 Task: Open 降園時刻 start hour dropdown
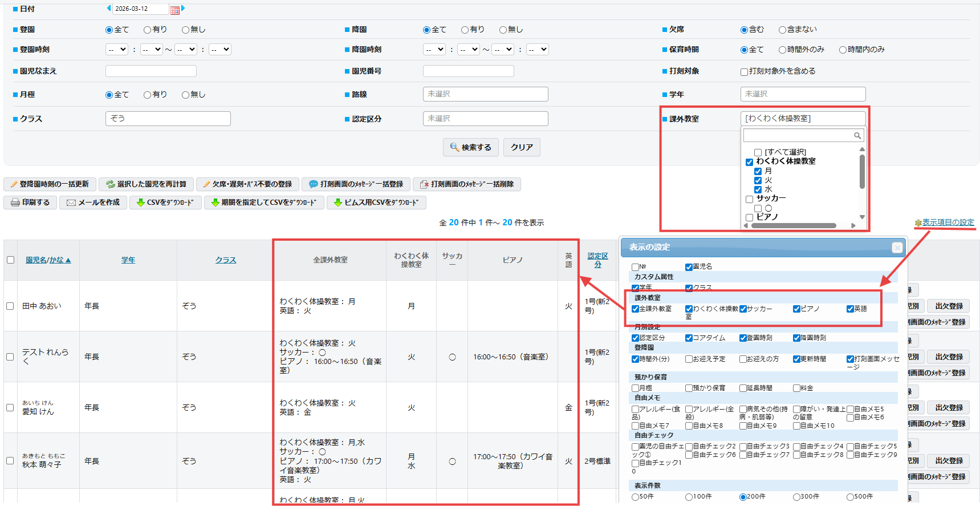434,50
